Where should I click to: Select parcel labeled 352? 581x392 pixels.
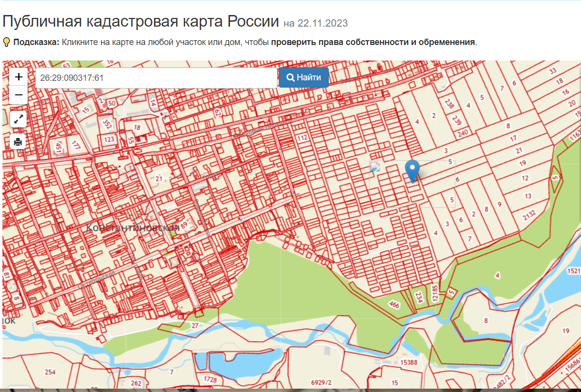point(107,124)
